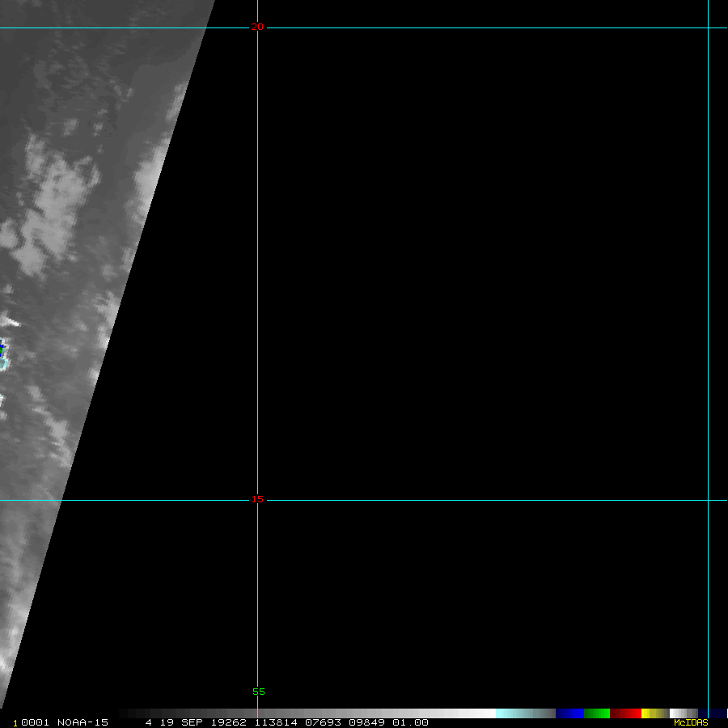The height and width of the screenshot is (728, 728).
Task: Click the green segment of the color bar
Action: tap(596, 713)
